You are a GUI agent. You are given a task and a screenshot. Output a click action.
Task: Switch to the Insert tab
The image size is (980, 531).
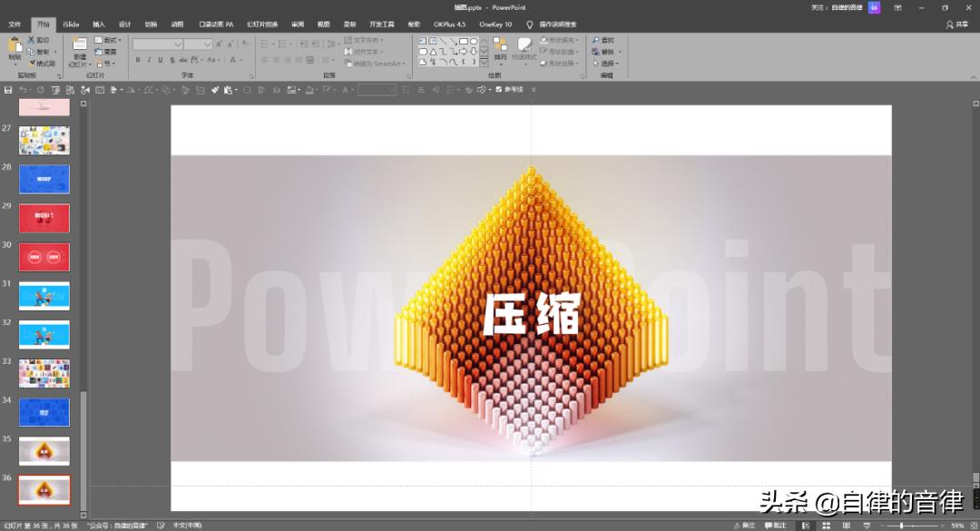coord(99,25)
